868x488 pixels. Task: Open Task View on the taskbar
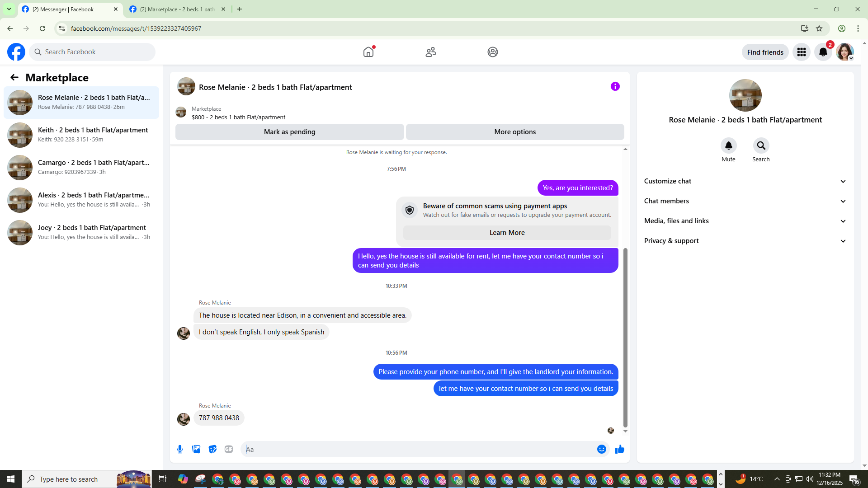point(163,479)
